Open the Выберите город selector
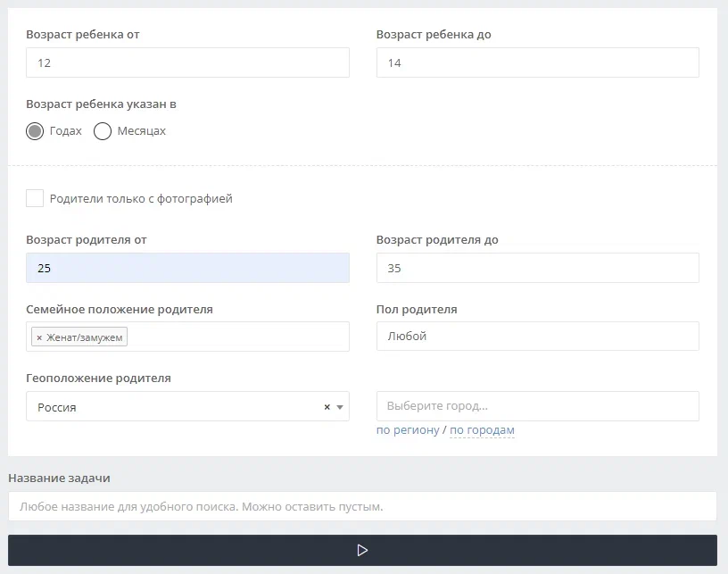This screenshot has height=574, width=728. tap(537, 406)
